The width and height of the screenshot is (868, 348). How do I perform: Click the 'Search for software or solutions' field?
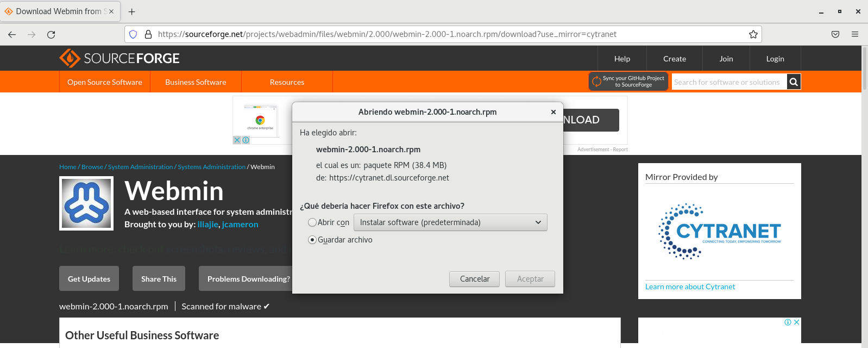[x=728, y=82]
